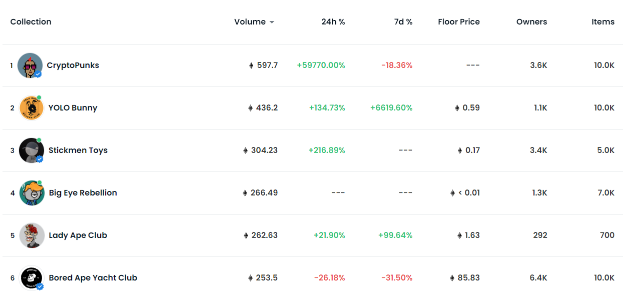644x298 pixels.
Task: Click rank number 2 beside YOLO Bunny
Action: coord(12,108)
